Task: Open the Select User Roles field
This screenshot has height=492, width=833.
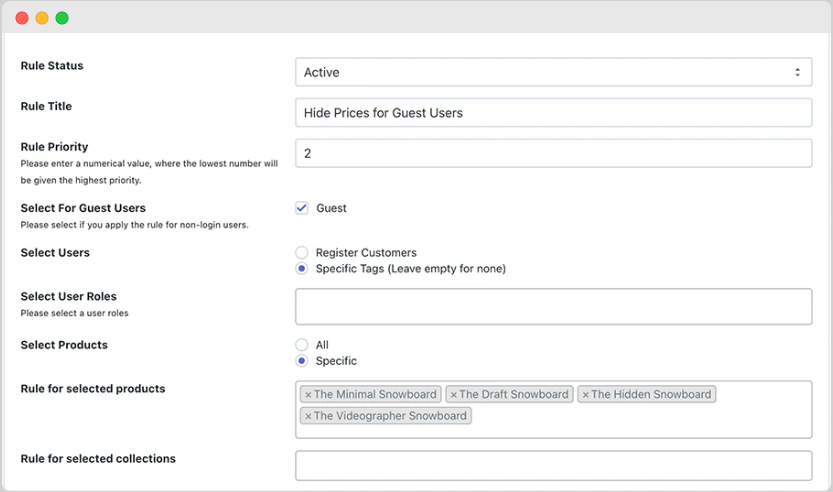Action: click(553, 307)
